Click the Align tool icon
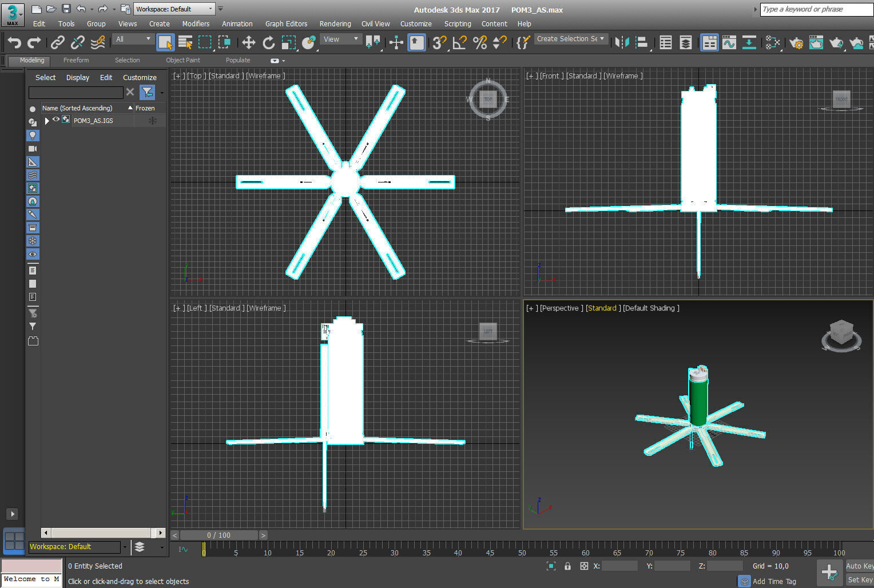874x588 pixels. 642,42
